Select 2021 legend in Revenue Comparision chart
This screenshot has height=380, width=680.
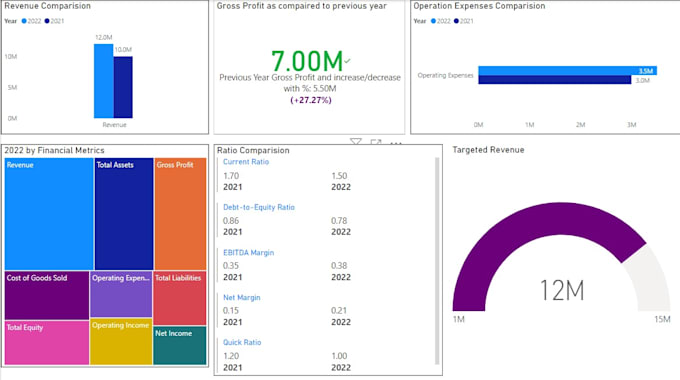pyautogui.click(x=54, y=21)
